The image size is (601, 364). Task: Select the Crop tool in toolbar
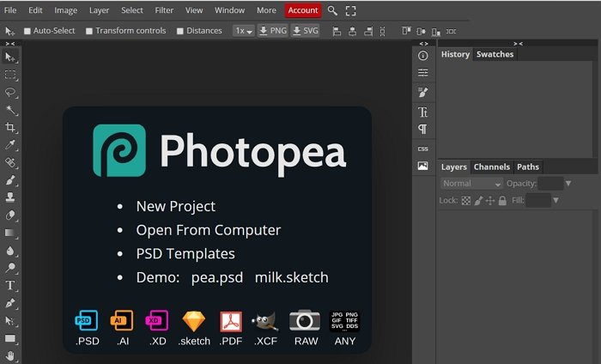[x=10, y=127]
